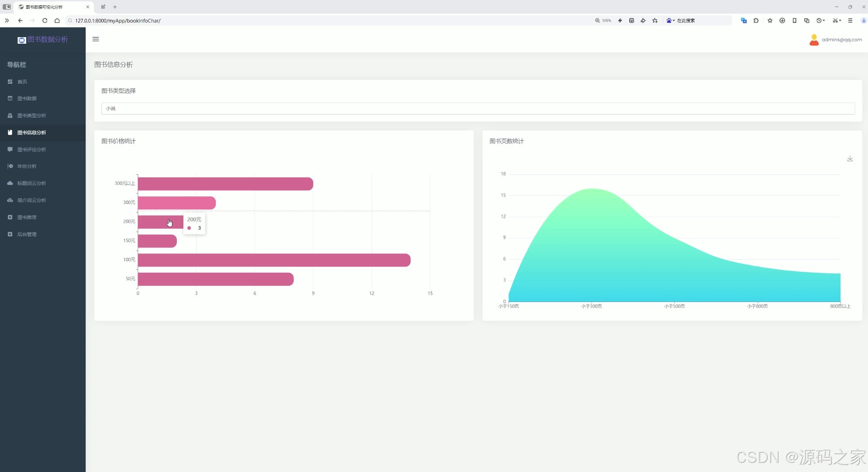
Task: Download the page count chart image
Action: click(850, 159)
